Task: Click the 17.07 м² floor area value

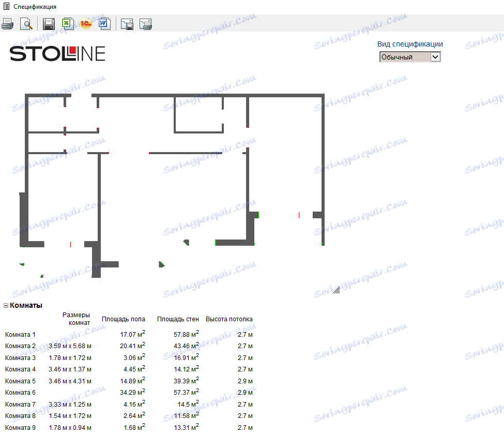Action: pyautogui.click(x=132, y=334)
